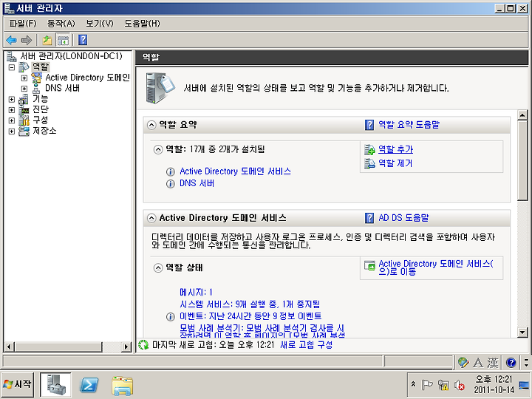Open Server Manager from the taskbar
The height and width of the screenshot is (399, 532).
click(x=55, y=385)
